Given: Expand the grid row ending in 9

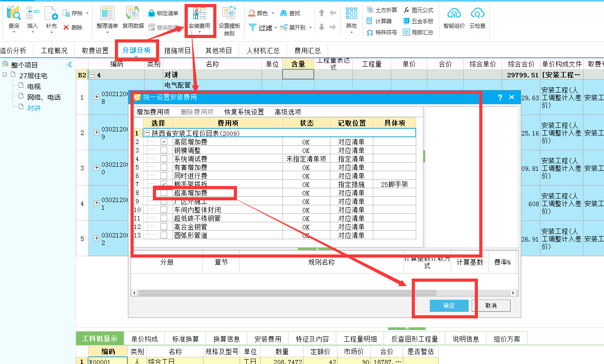Looking at the screenshot, I should [x=97, y=132].
